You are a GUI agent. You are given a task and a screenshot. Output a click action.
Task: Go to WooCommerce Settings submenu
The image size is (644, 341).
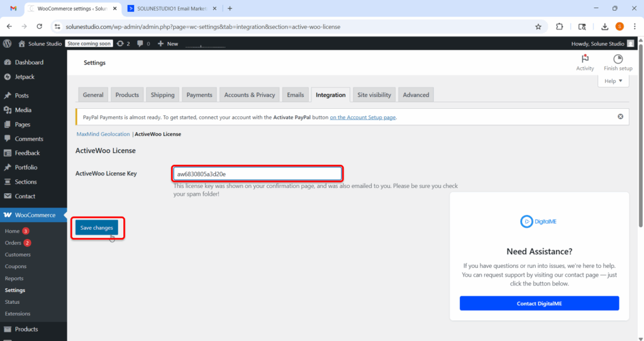click(15, 290)
